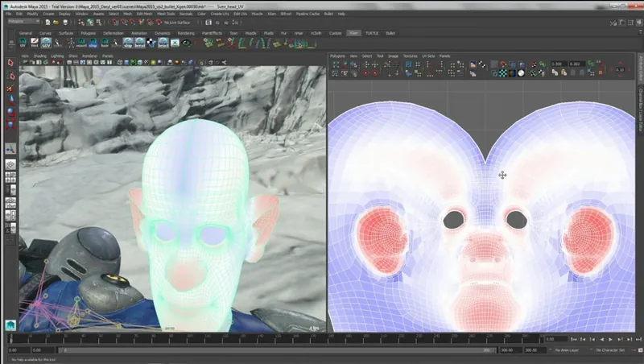Select the four view layout icon on left

[x=10, y=177]
